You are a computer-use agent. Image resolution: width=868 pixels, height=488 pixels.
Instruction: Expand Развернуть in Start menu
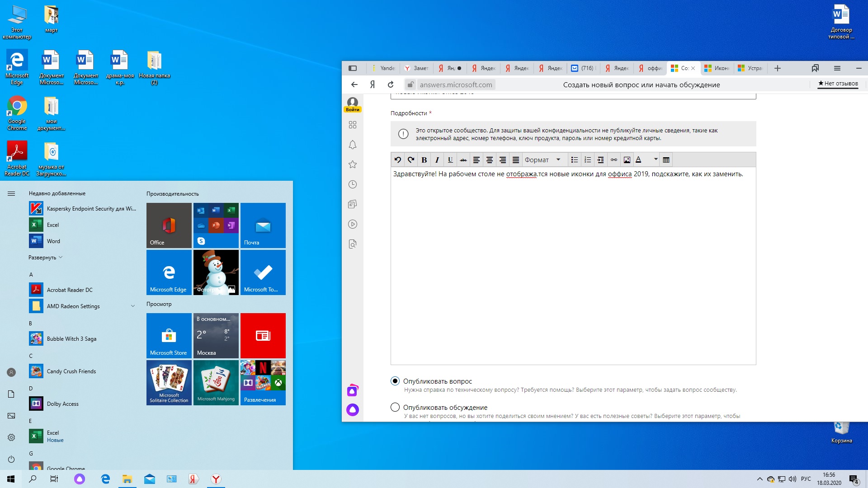point(45,258)
